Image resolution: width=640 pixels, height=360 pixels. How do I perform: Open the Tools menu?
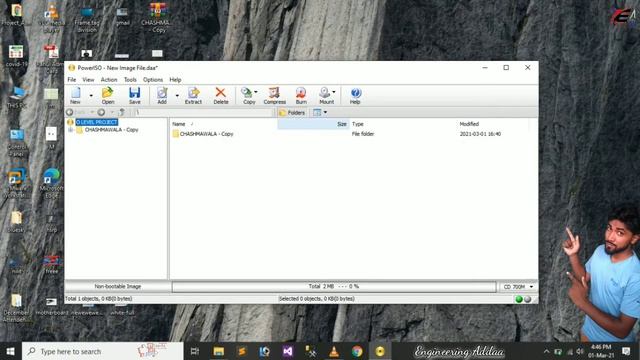(x=130, y=80)
